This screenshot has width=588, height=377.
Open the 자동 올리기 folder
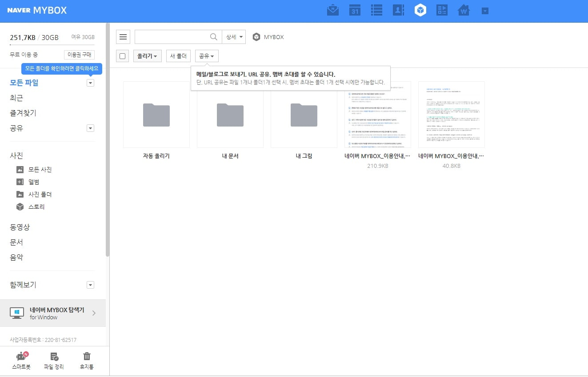click(x=156, y=115)
